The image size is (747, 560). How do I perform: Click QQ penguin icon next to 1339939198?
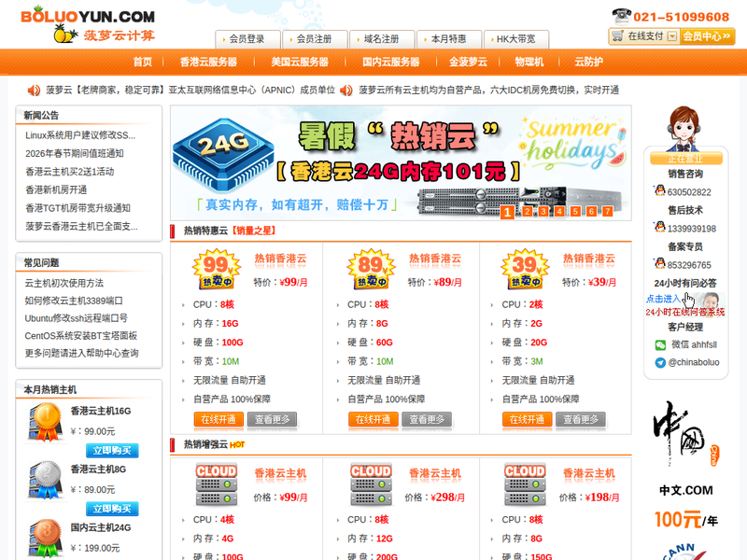tap(660, 227)
